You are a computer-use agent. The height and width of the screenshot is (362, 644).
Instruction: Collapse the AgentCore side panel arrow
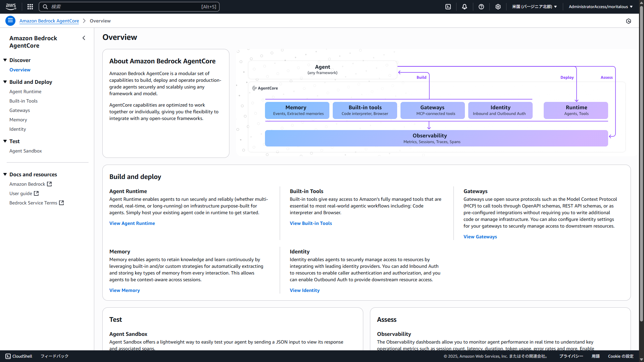pyautogui.click(x=84, y=38)
